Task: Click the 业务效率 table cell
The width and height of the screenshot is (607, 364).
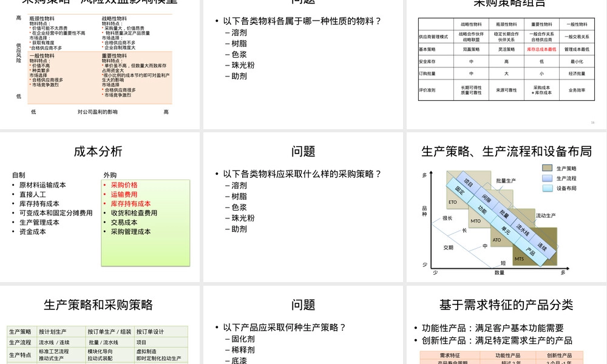Action: pos(577,90)
